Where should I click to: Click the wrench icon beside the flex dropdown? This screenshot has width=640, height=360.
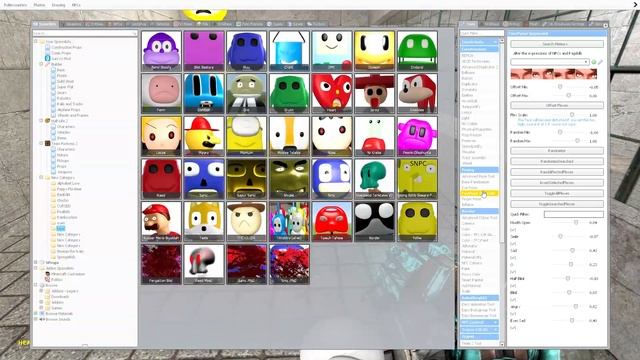click(600, 62)
